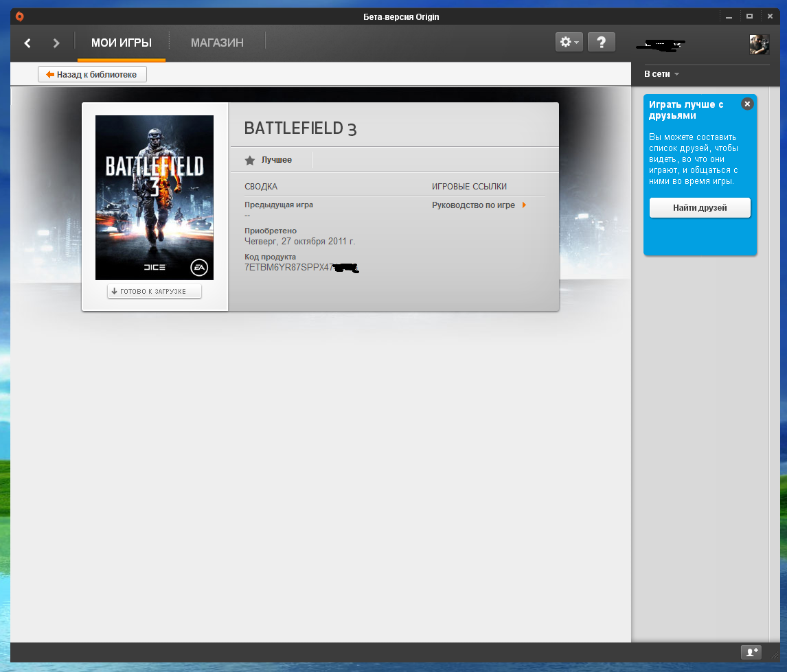
Task: Click the Battlefield 3 box art cover
Action: click(155, 198)
